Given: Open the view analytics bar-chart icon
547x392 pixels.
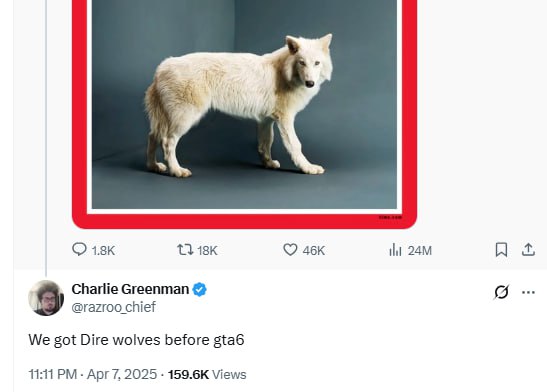Looking at the screenshot, I should (395, 250).
